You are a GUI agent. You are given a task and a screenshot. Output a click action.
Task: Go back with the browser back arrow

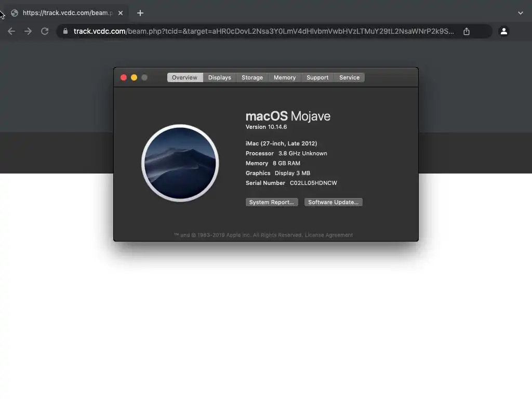[x=11, y=31]
